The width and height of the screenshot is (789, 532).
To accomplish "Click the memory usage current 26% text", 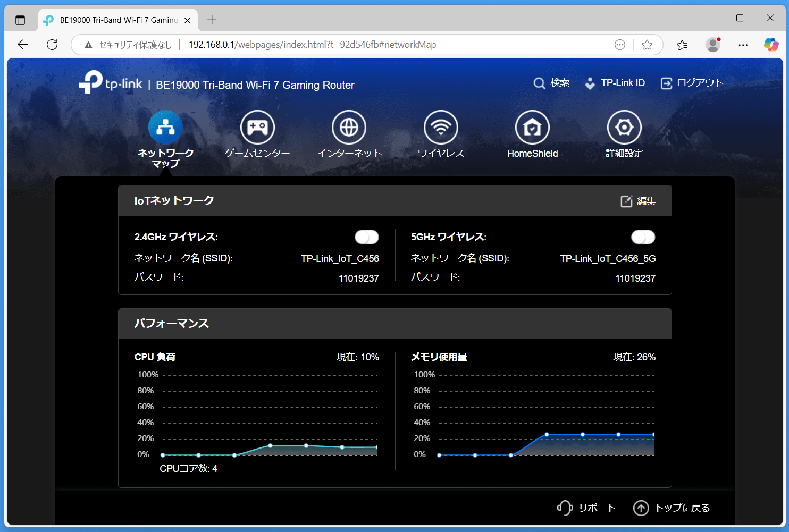I will (634, 357).
